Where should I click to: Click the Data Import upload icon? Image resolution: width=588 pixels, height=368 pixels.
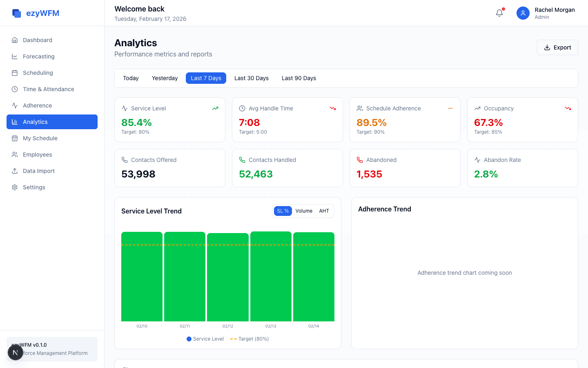[15, 171]
